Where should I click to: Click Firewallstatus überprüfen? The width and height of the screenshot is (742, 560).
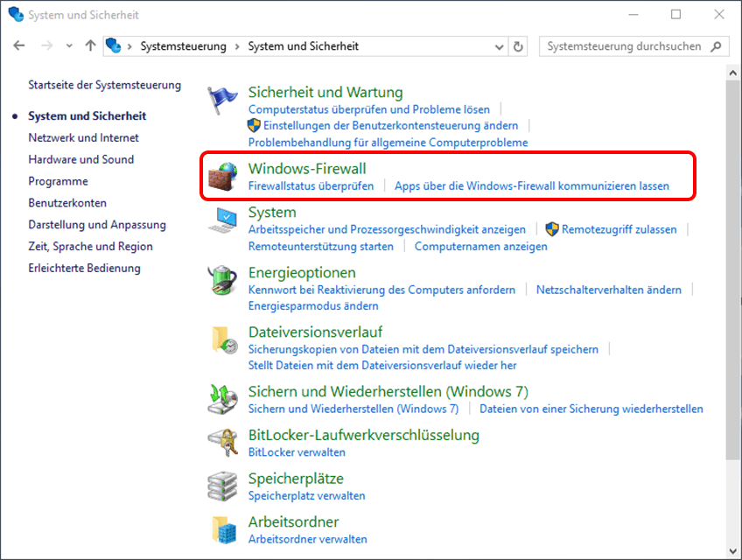[x=311, y=186]
